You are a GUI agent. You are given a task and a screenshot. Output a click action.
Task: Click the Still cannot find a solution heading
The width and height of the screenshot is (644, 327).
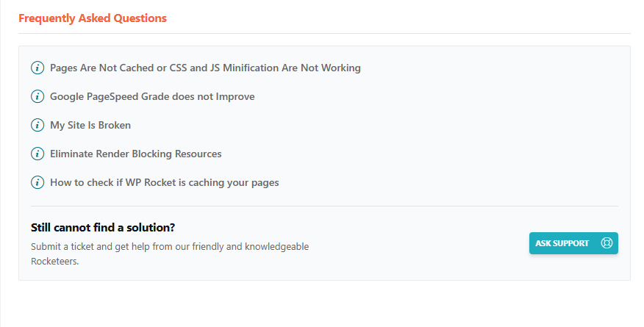103,227
